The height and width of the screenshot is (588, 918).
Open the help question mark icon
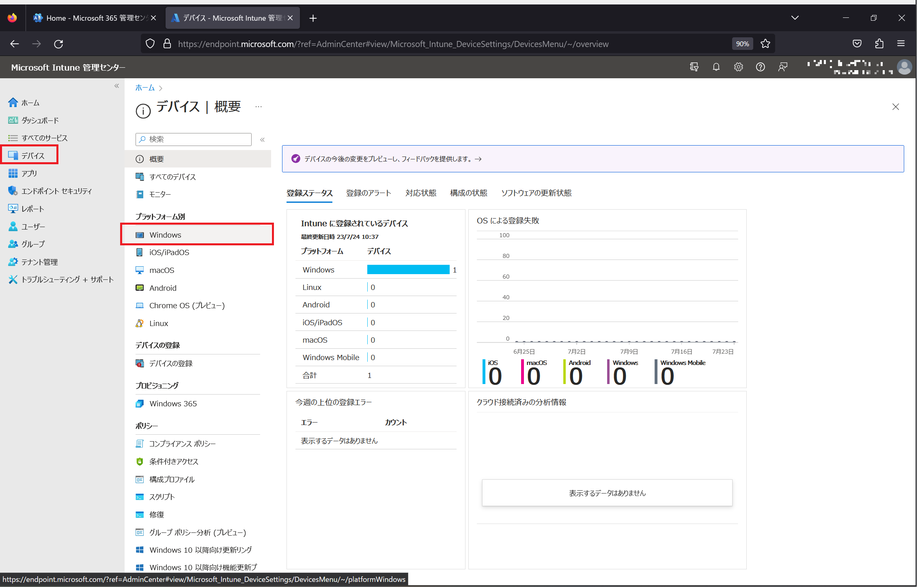[x=761, y=67]
